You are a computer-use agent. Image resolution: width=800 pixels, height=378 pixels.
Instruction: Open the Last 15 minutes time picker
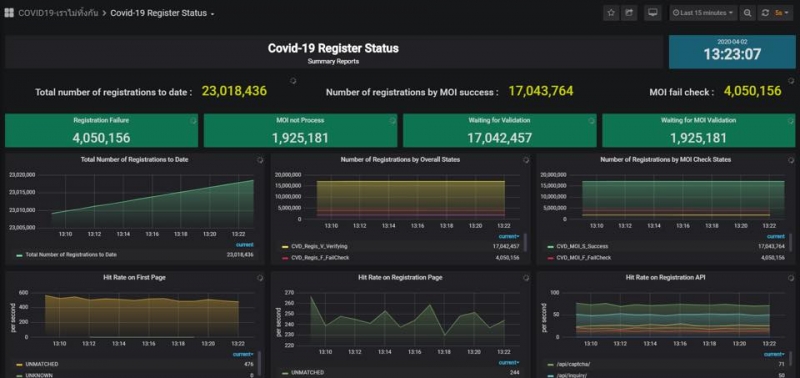pos(703,13)
